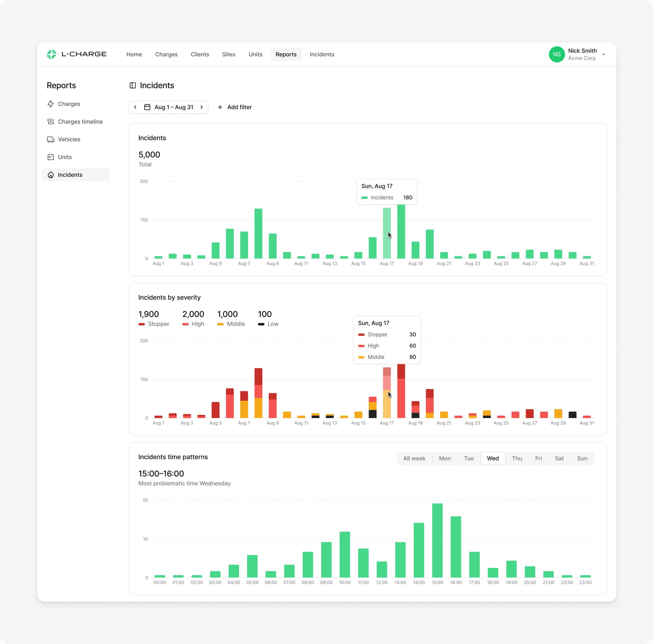Advance to next date range with right chevron
The image size is (653, 644).
click(202, 107)
